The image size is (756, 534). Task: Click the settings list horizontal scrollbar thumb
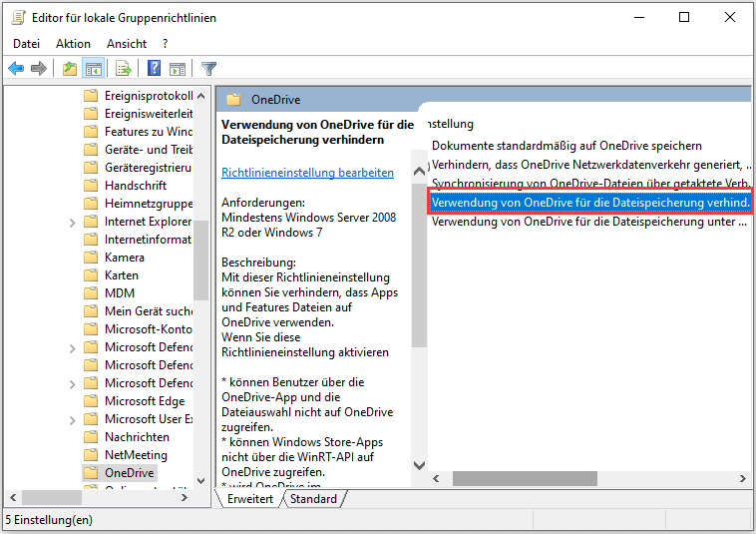[x=525, y=478]
